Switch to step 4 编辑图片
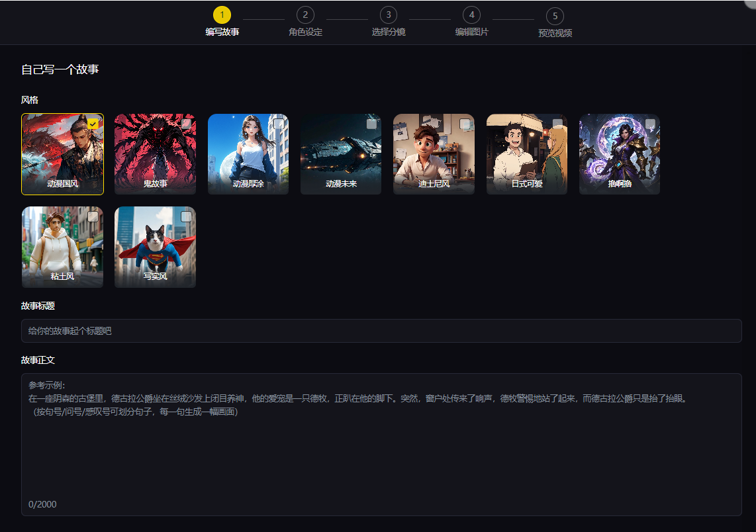 coord(471,15)
